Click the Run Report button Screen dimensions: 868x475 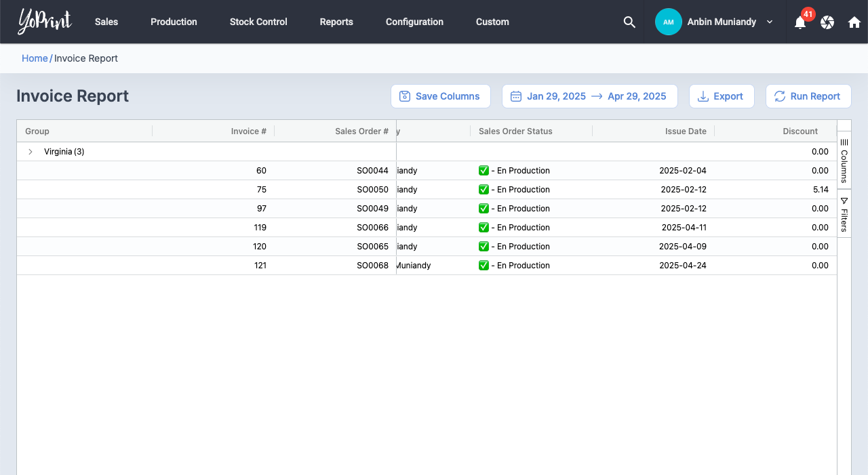click(x=808, y=96)
